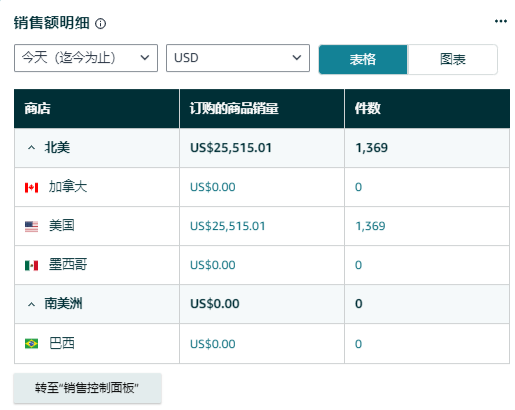
Task: Click the 件数 column header
Action: click(x=367, y=109)
